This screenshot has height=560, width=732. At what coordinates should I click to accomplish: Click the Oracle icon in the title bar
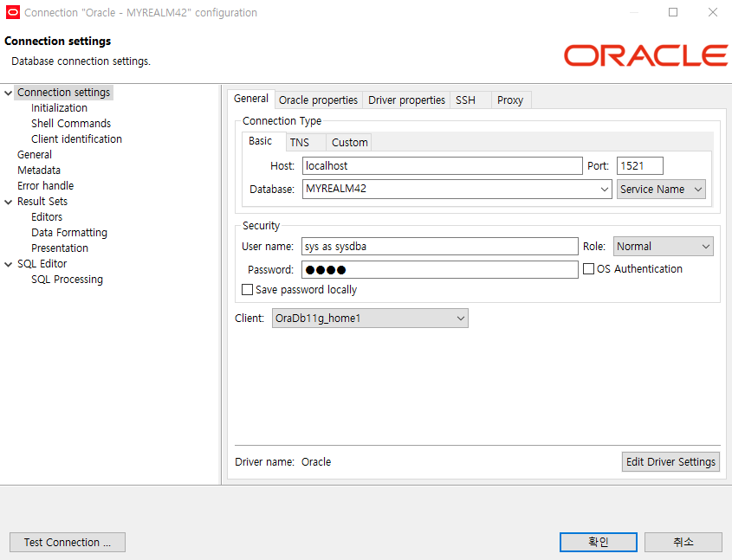pos(13,13)
